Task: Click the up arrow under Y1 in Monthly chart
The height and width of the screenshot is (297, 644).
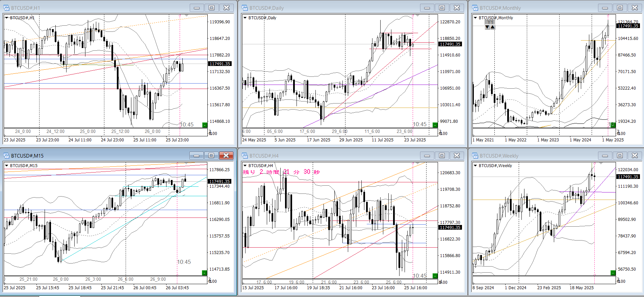Action: tap(493, 27)
